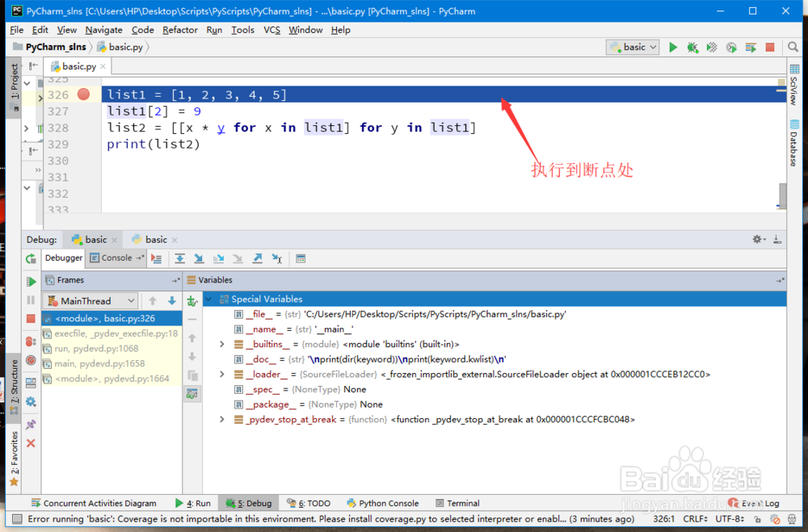Close the basic.py editor tab
This screenshot has height=532, width=808.
103,66
